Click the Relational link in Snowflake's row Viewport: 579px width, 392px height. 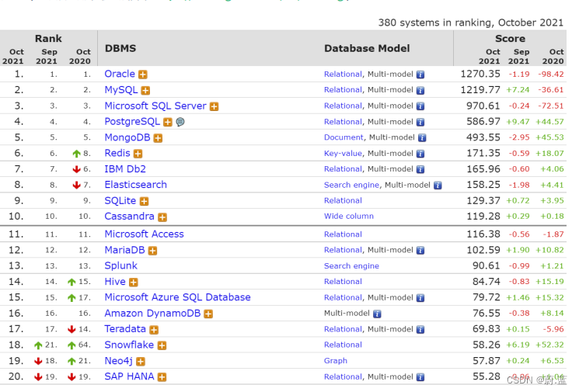pos(343,345)
